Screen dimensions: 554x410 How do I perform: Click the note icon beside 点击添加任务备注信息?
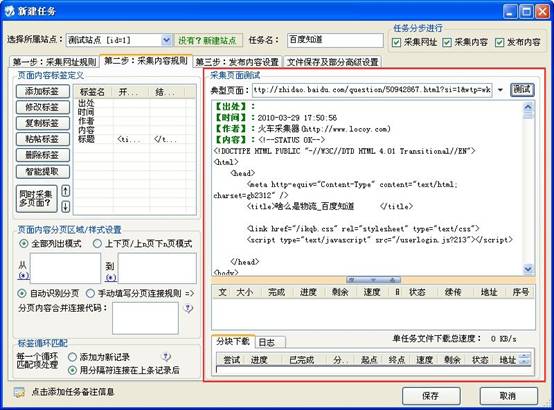click(x=19, y=392)
